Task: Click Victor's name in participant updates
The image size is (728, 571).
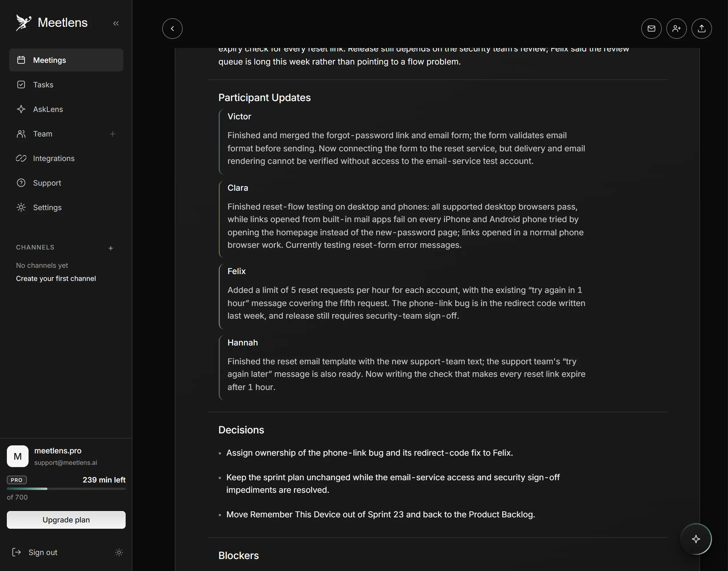Action: 239,116
